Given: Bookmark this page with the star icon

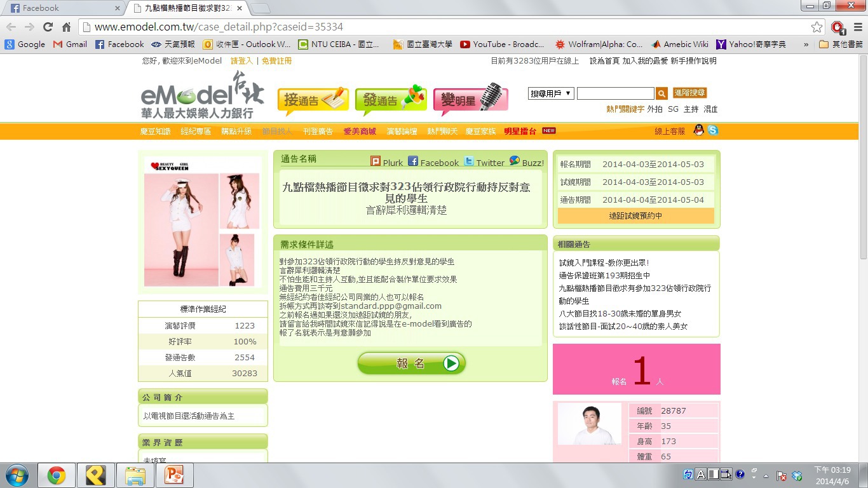Looking at the screenshot, I should pyautogui.click(x=817, y=27).
